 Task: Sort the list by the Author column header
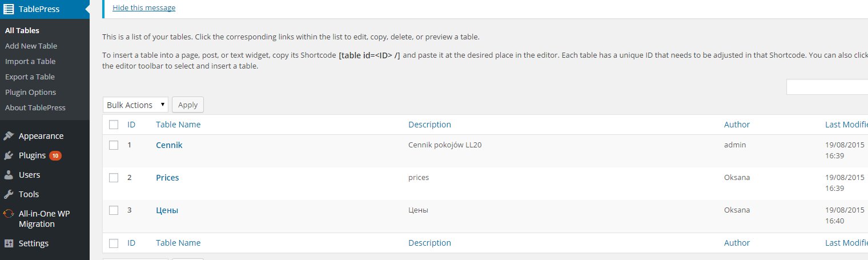pos(737,125)
